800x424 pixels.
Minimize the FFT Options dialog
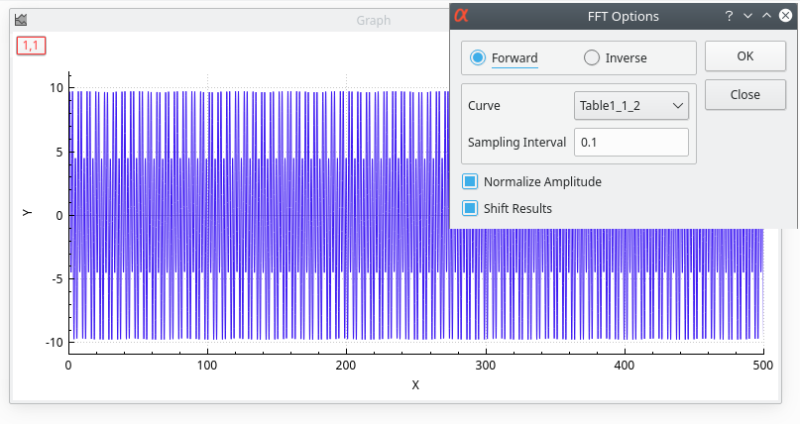point(747,16)
